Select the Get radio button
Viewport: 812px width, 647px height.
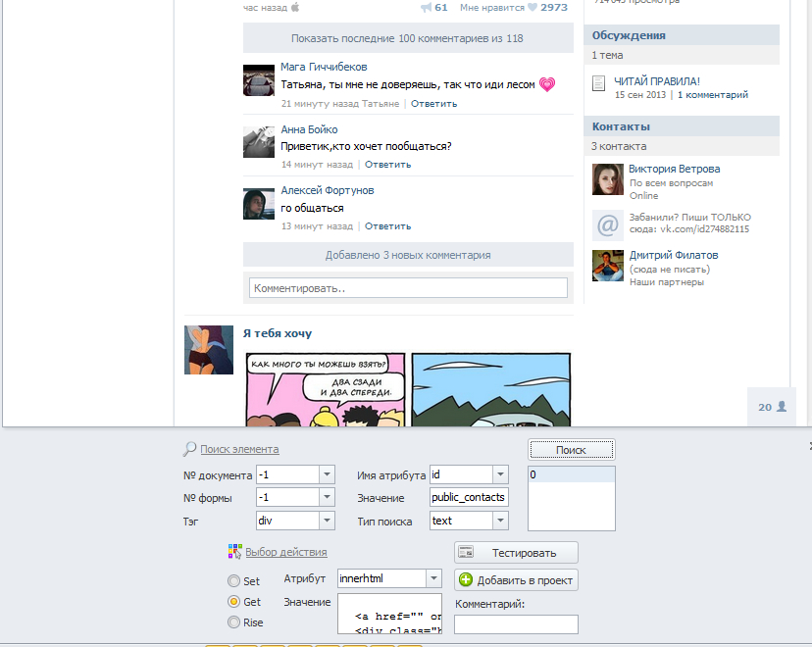(233, 602)
